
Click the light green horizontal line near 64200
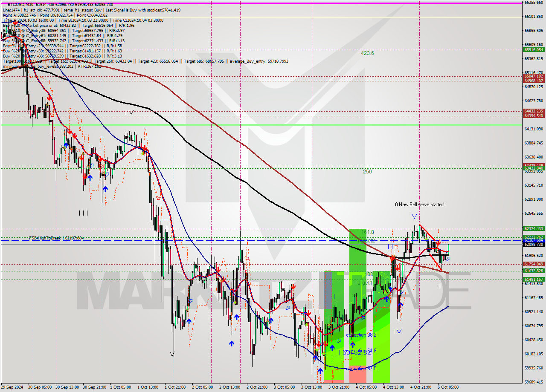point(261,125)
